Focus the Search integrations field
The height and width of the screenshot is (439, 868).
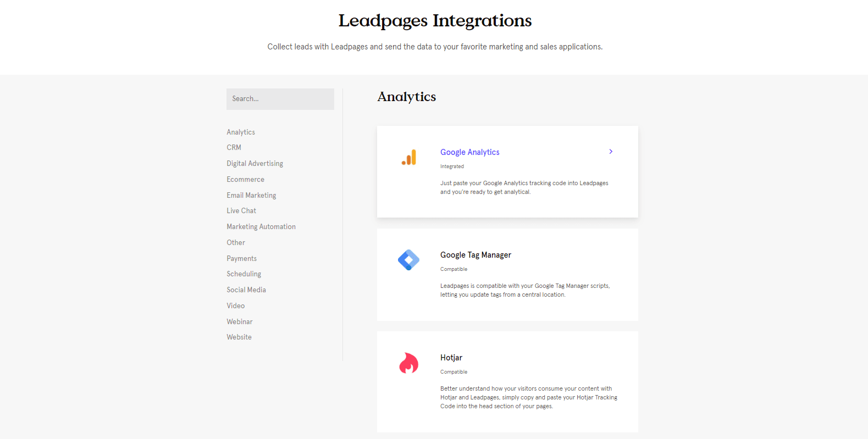coord(280,99)
